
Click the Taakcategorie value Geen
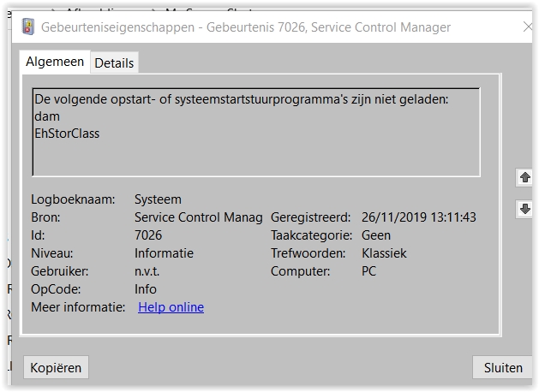tap(375, 235)
